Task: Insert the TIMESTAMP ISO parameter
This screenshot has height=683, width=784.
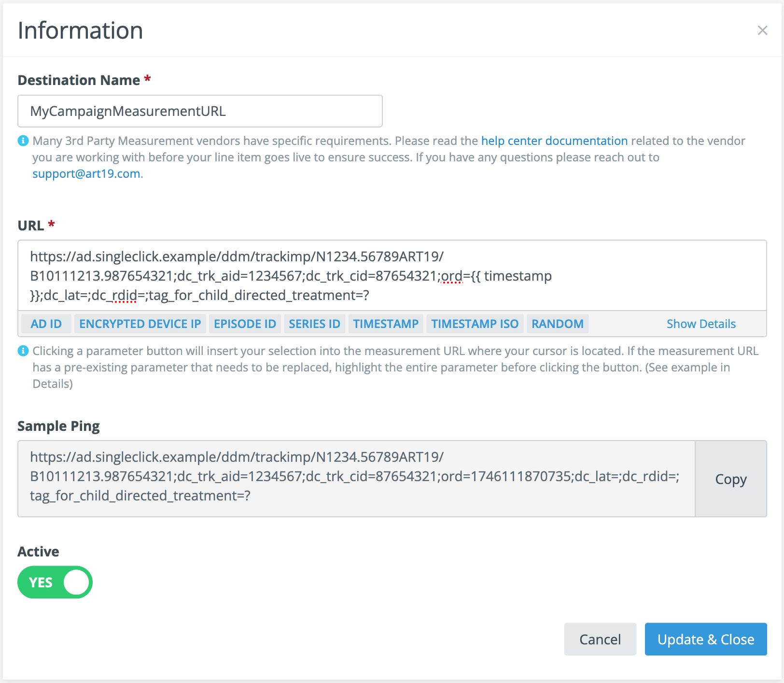Action: 475,324
